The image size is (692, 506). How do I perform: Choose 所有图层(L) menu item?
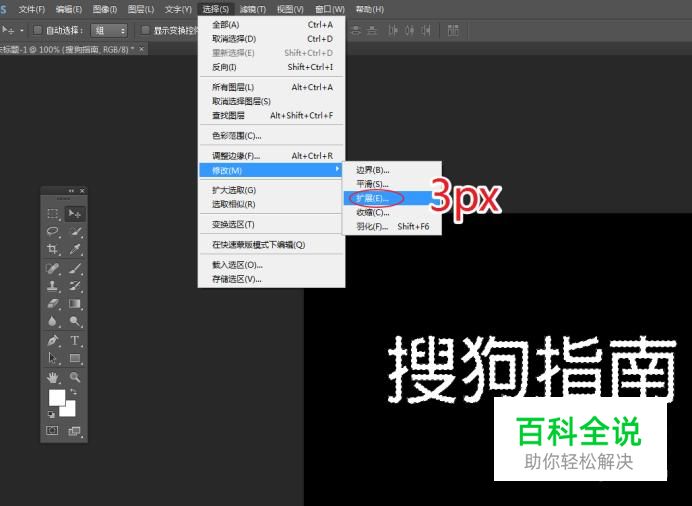click(x=271, y=87)
